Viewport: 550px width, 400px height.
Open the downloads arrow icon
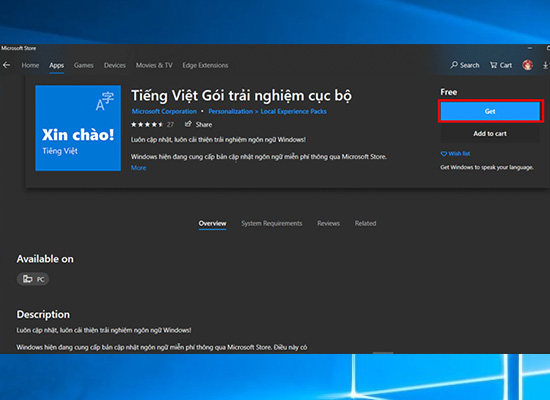pos(546,65)
